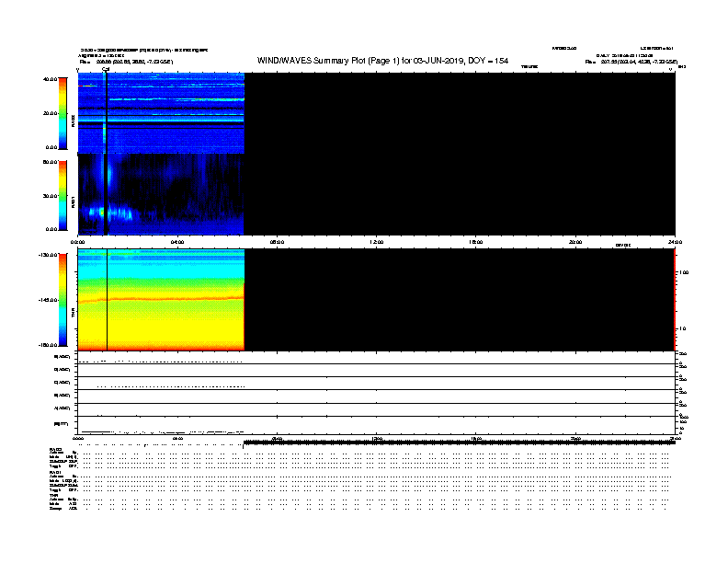Viewport: 728px width, 563px height.
Task: Click the Cal marker above the RAD2 panel
Action: pos(106,70)
